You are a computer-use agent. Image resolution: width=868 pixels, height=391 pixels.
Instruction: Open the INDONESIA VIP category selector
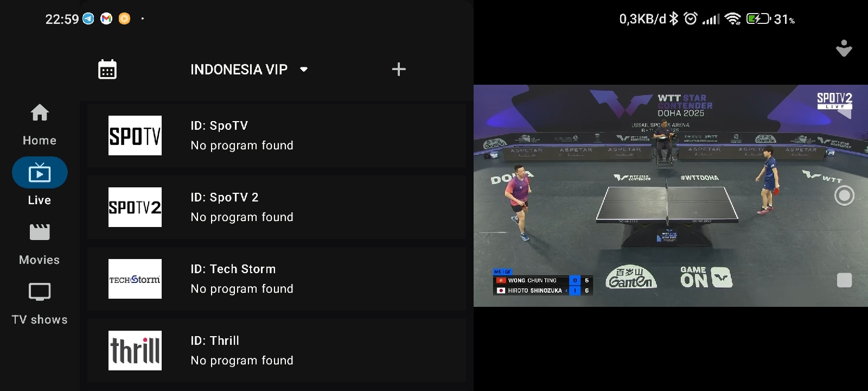coord(249,70)
